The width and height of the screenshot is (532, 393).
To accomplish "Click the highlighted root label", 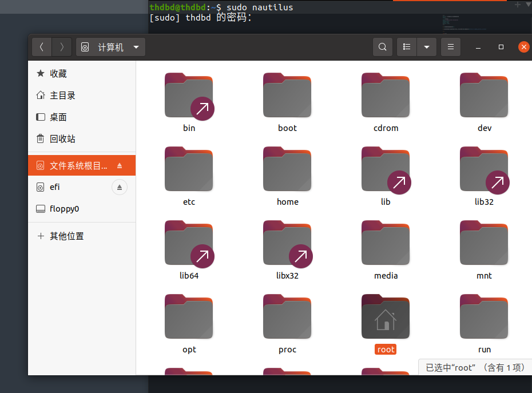I will coord(386,349).
